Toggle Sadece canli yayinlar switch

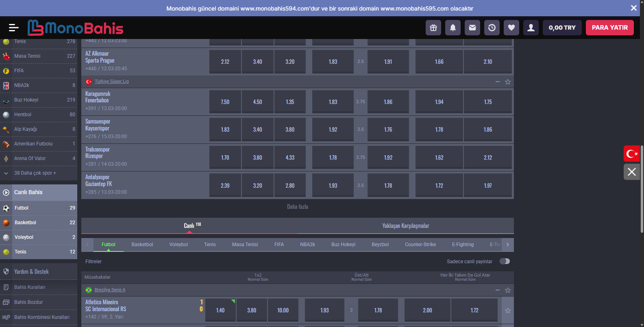point(505,261)
